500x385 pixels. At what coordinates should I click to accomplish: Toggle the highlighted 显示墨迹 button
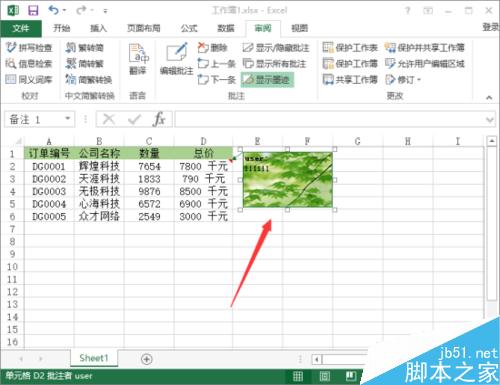(267, 79)
